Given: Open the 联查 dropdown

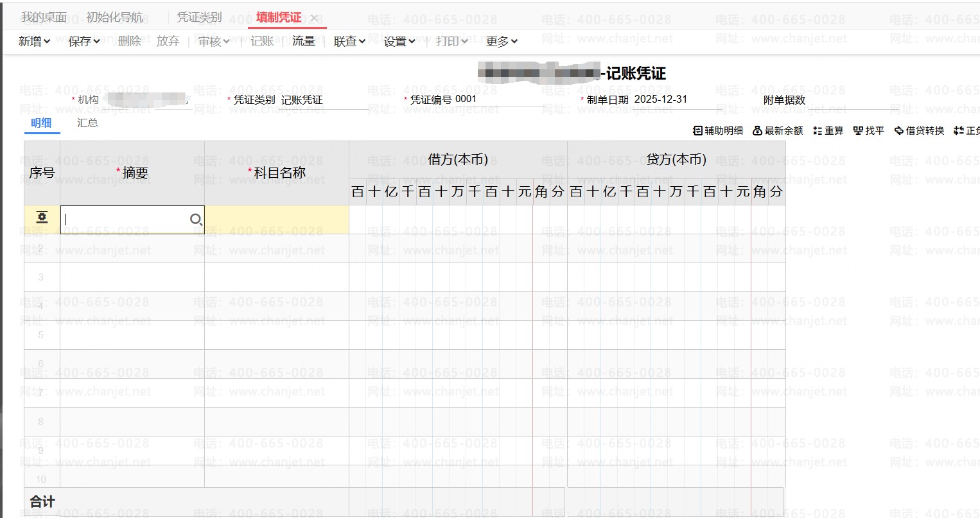Looking at the screenshot, I should point(349,42).
